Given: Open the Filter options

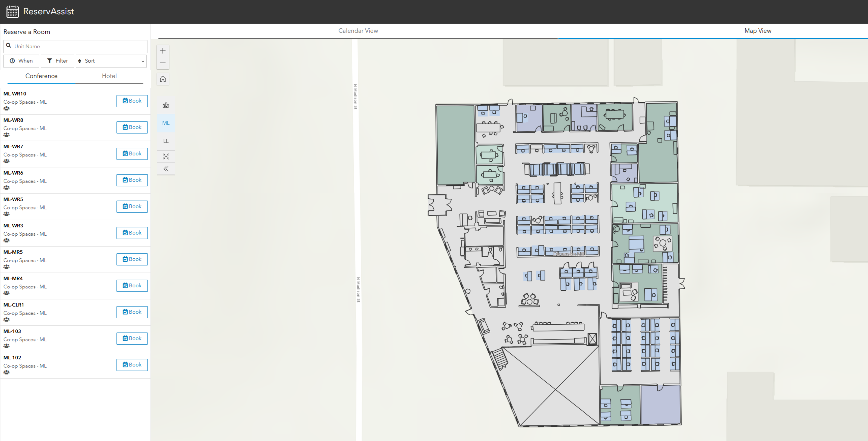Looking at the screenshot, I should pos(57,61).
